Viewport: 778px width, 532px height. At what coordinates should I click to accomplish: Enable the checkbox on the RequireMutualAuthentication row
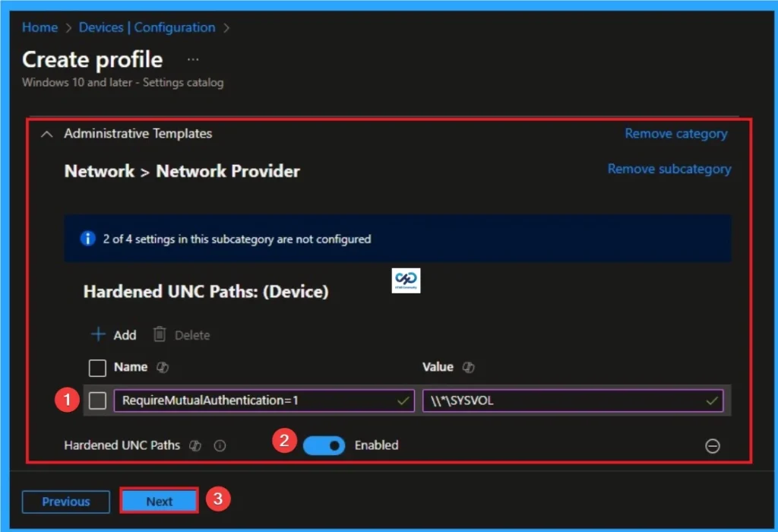click(96, 401)
